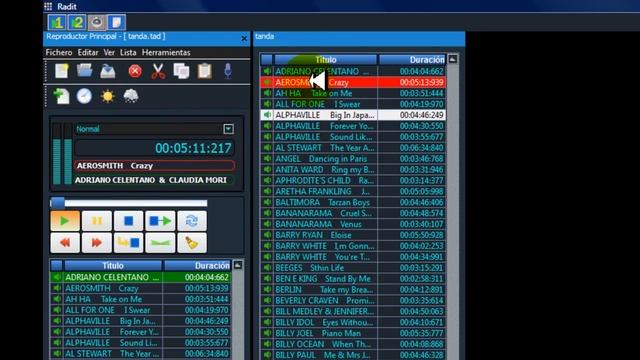
Task: Select BALTIMORA Tarzan Boys row
Action: coord(353,202)
